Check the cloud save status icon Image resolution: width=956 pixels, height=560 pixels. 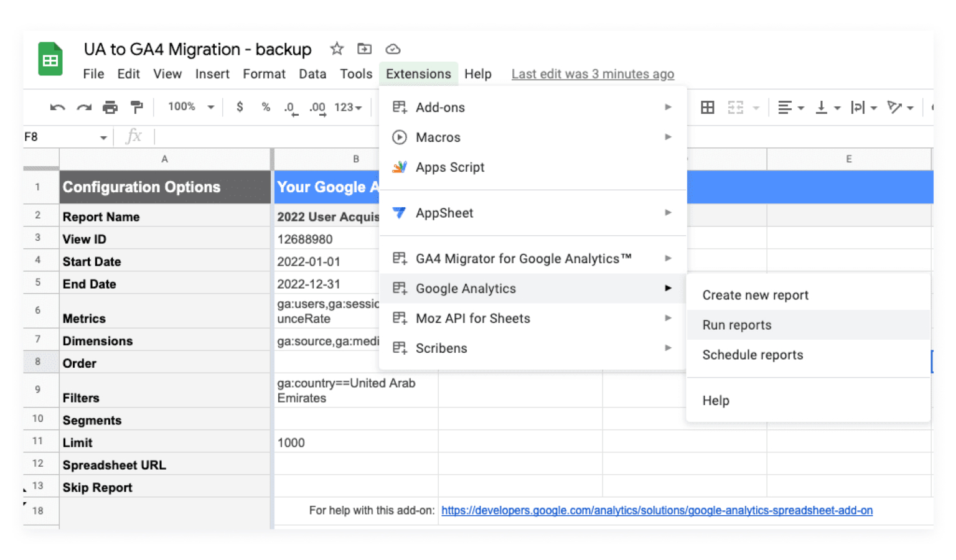(393, 49)
